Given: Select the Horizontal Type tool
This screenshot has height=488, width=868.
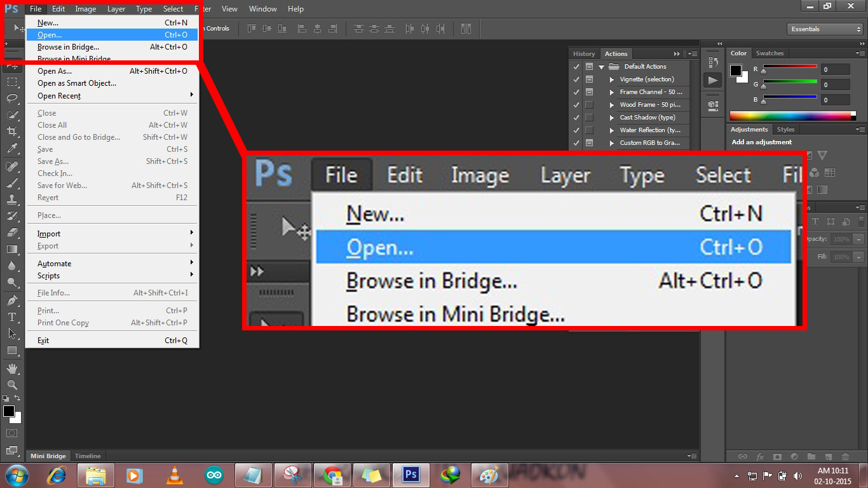Looking at the screenshot, I should pos(12,316).
